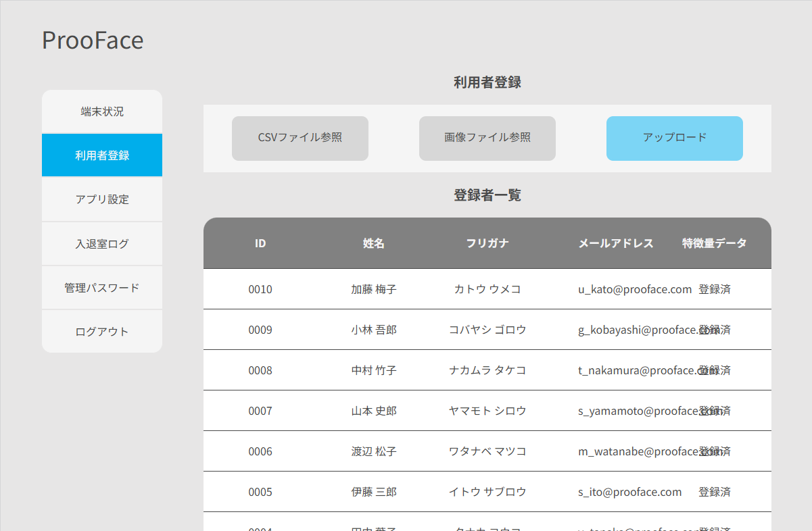Click furigana ヤマモト シロウ
Screen dimensions: 812x531
coord(487,411)
